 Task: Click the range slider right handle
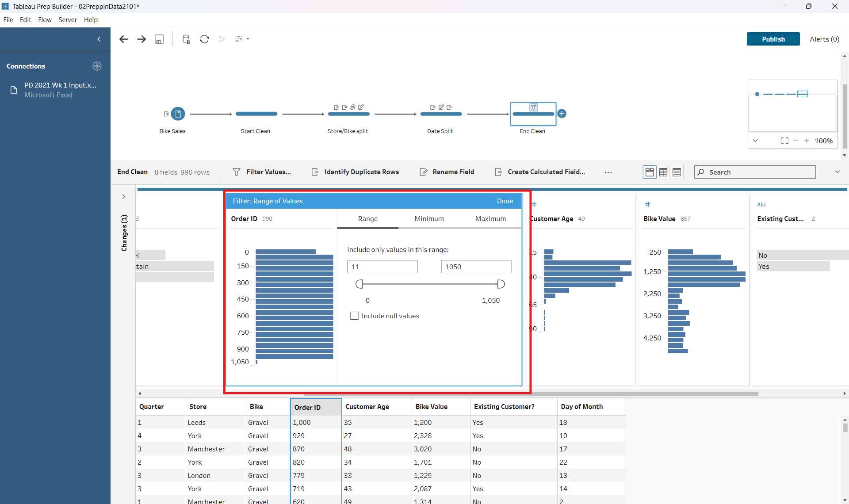pos(501,284)
